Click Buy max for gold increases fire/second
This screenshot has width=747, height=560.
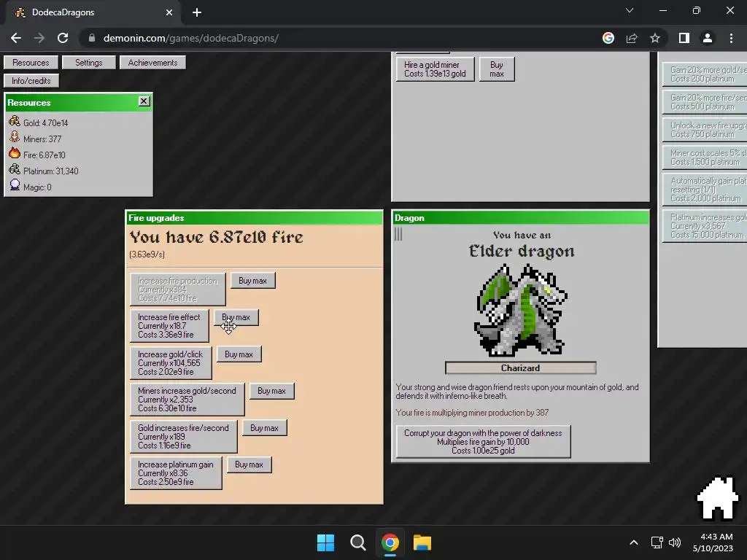pos(264,428)
